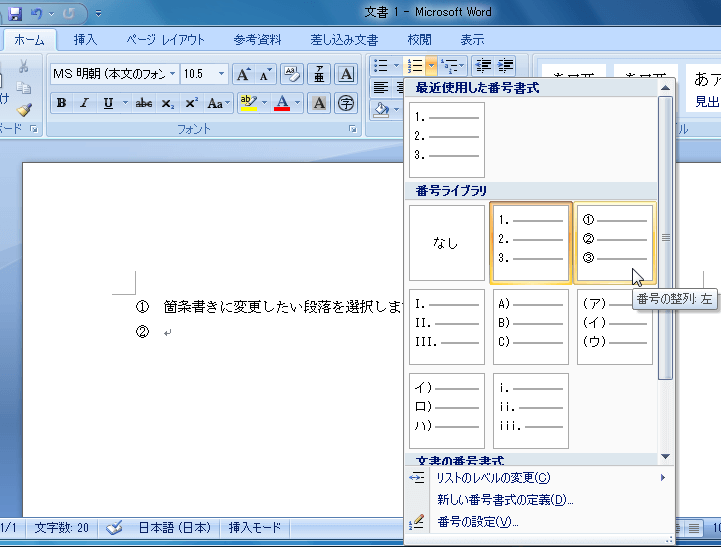Select the Format Painter brush icon

24,110
